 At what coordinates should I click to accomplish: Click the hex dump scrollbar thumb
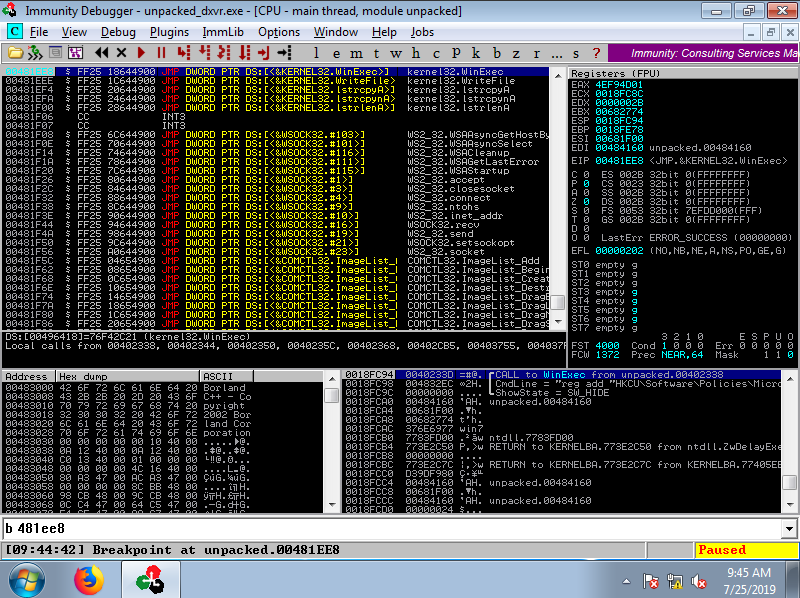(332, 395)
